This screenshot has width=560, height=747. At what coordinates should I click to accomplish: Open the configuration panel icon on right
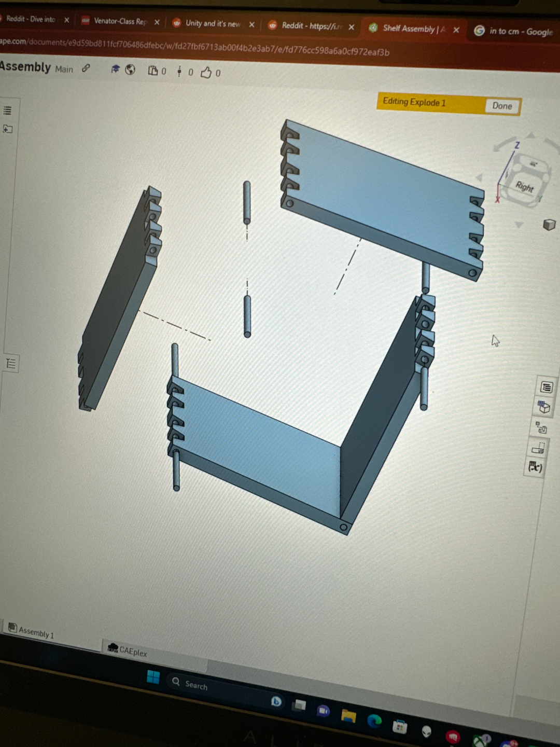544,407
